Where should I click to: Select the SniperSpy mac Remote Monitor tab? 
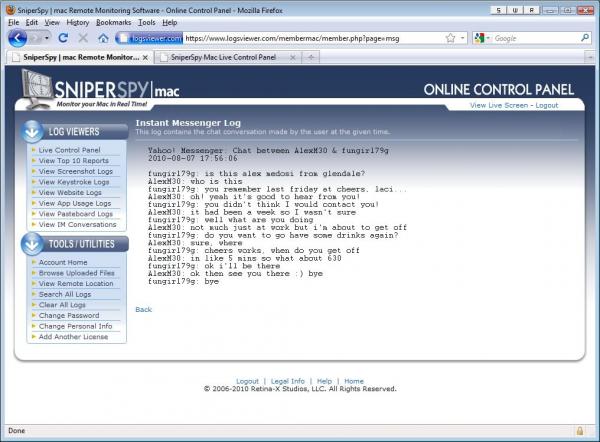tap(78, 57)
